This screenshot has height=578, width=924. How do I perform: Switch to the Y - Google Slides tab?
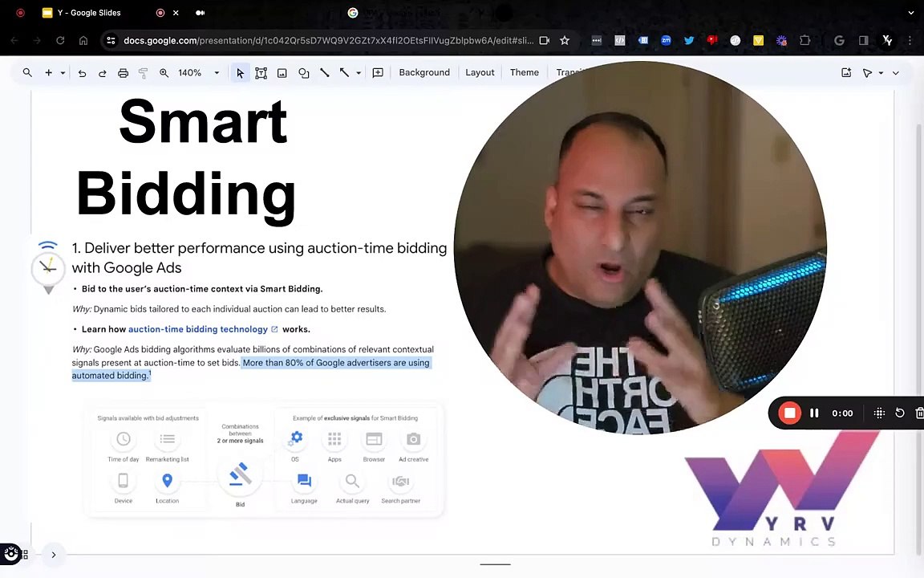88,12
